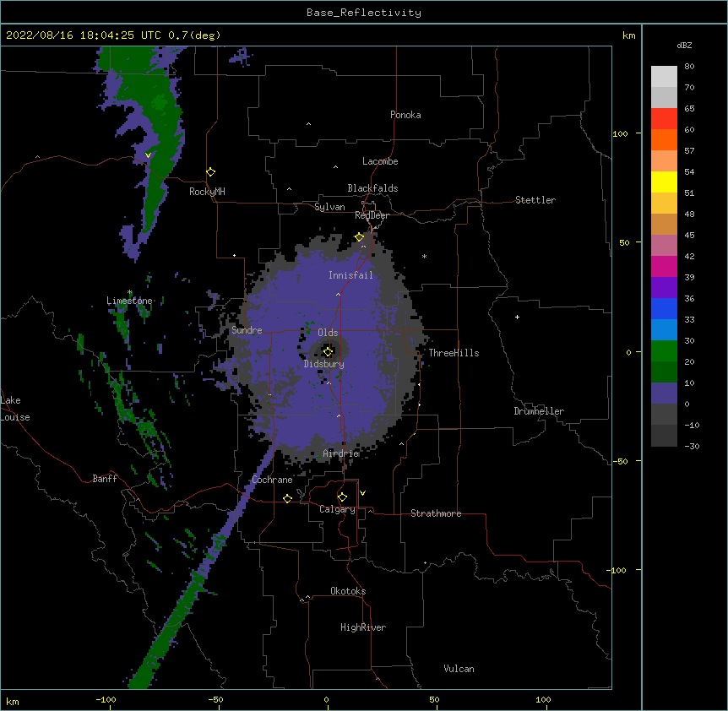Click the Didsbury town label
Screen dimensions: 728x711
324,364
